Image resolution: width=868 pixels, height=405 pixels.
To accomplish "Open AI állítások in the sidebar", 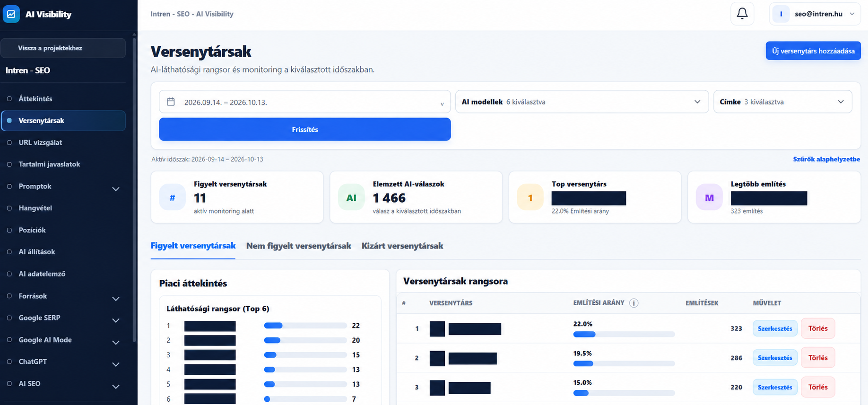I will [63, 252].
